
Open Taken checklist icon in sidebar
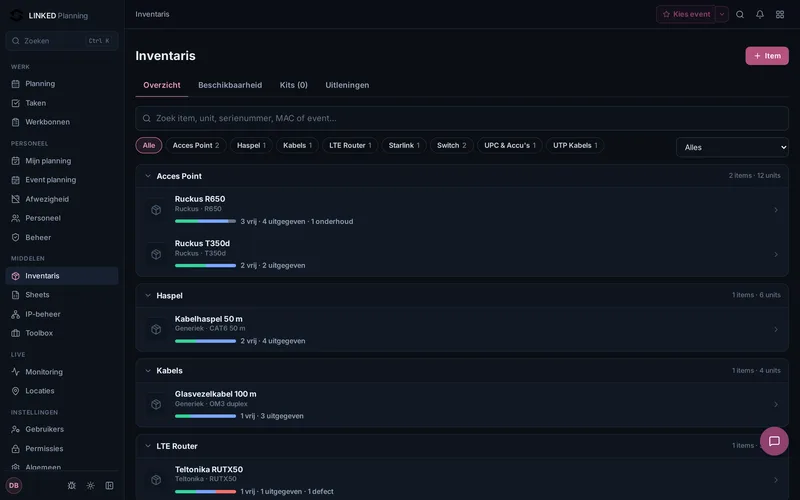point(16,103)
